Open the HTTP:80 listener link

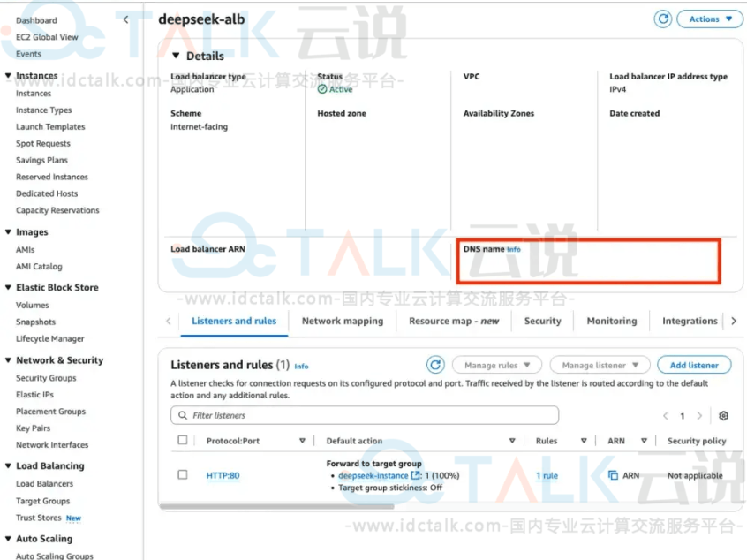(x=223, y=475)
